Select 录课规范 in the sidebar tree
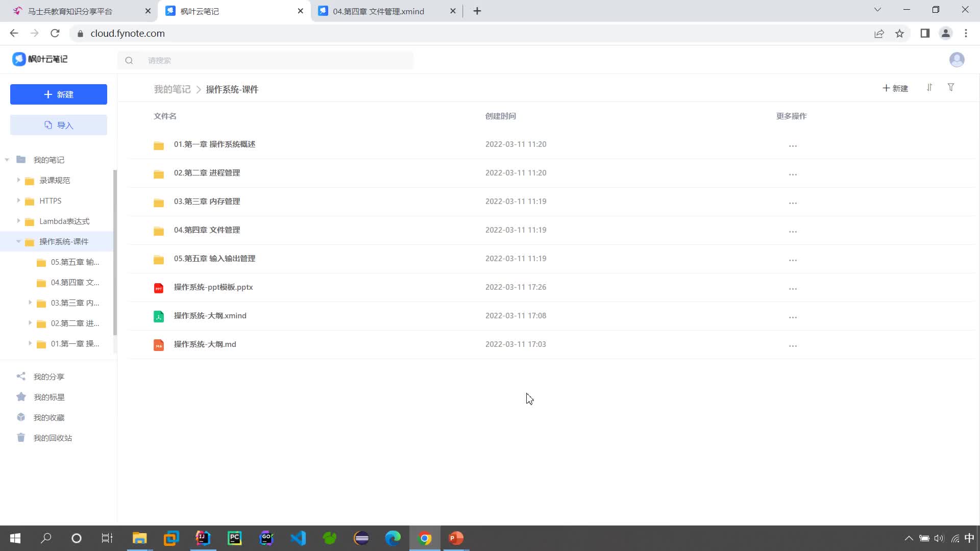Image resolution: width=980 pixels, height=551 pixels. (x=55, y=181)
